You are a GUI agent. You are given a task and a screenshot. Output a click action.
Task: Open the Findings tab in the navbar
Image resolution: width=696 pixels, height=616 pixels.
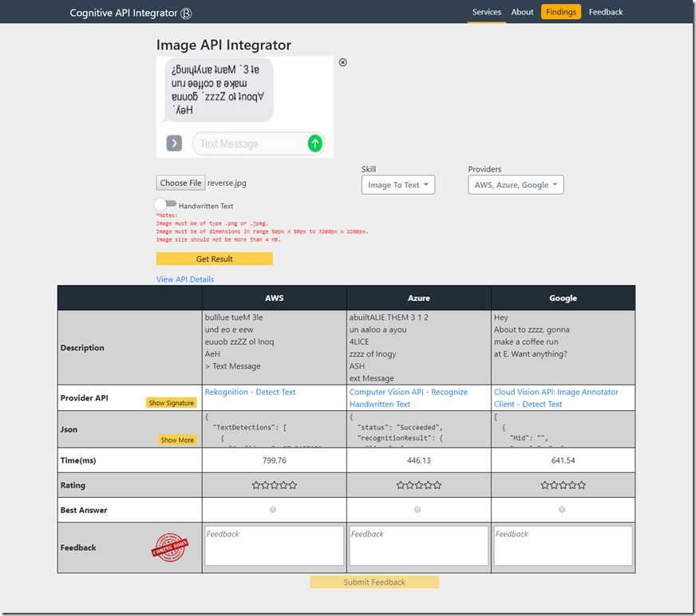[561, 12]
